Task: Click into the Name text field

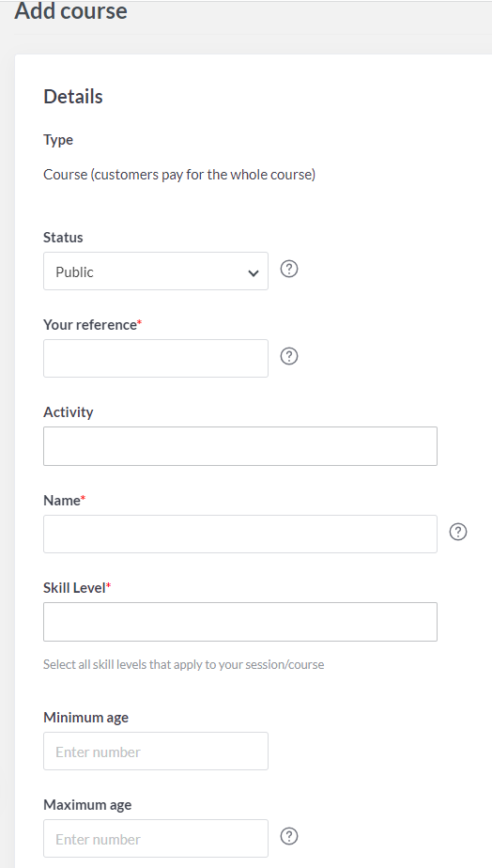Action: [x=240, y=535]
